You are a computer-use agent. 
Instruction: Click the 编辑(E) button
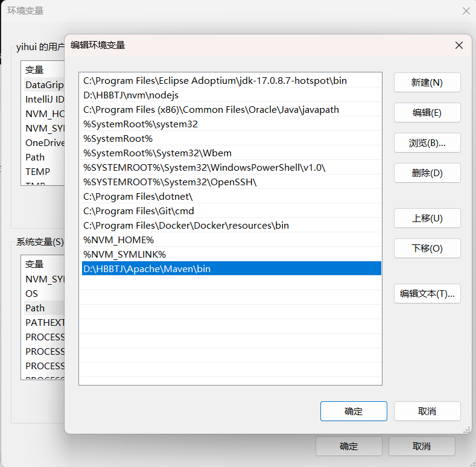pyautogui.click(x=427, y=113)
